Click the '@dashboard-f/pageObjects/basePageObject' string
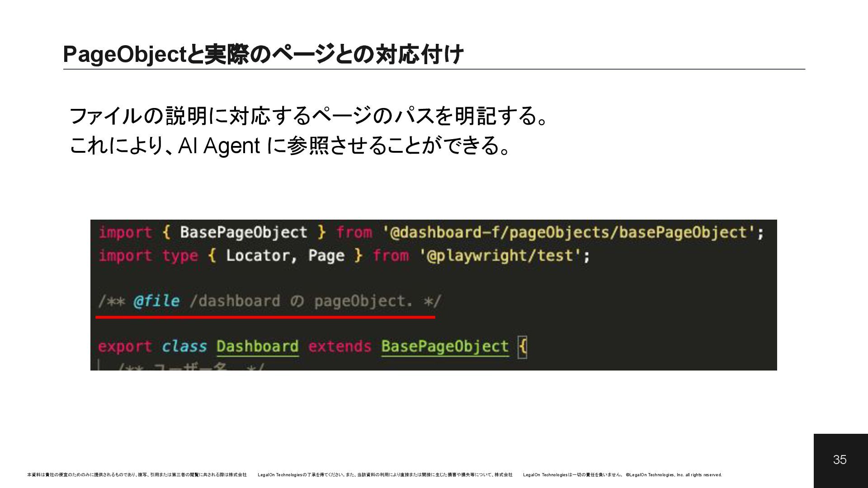The width and height of the screenshot is (868, 488). coord(569,232)
